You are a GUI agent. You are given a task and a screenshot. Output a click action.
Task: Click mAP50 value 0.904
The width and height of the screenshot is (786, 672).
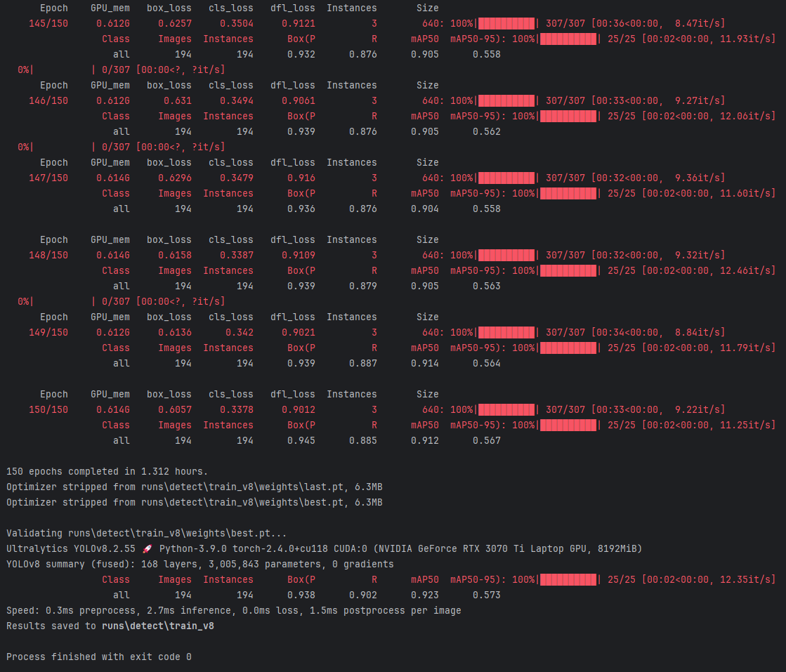tap(424, 209)
